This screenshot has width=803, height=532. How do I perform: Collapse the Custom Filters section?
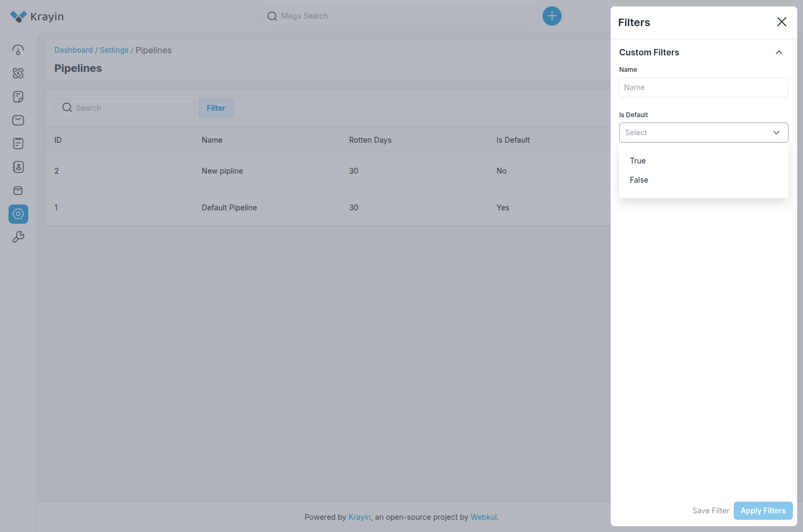pyautogui.click(x=779, y=52)
